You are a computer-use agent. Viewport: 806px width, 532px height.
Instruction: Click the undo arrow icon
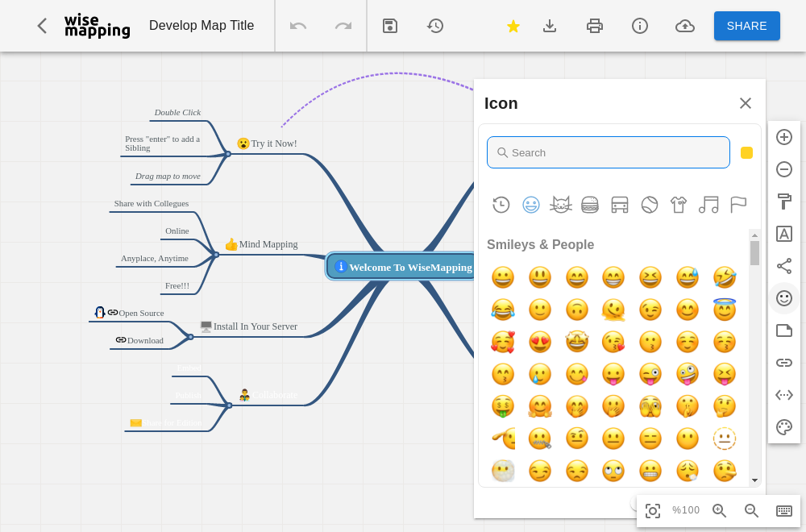[x=298, y=26]
